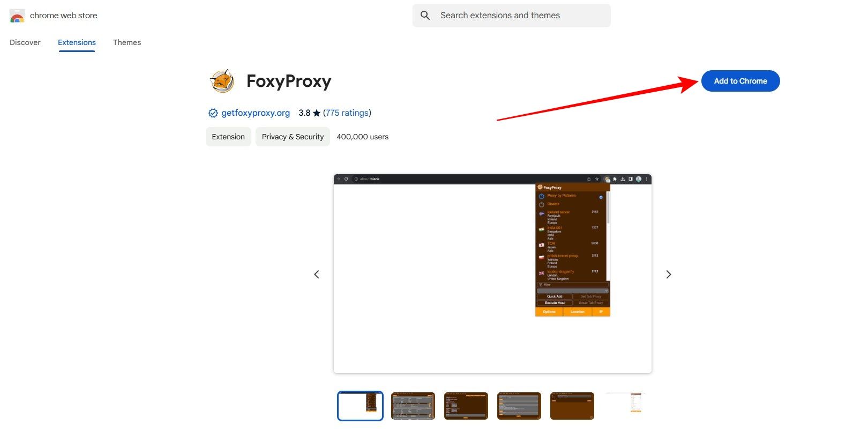This screenshot has width=868, height=447.
Task: Click the main FoxyProxy preview screenshot
Action: 492,274
